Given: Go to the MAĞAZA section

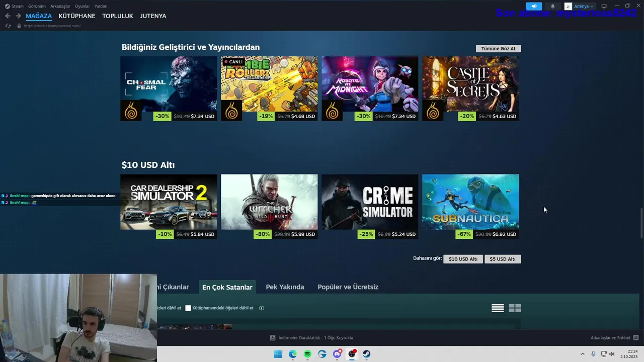Looking at the screenshot, I should [39, 16].
